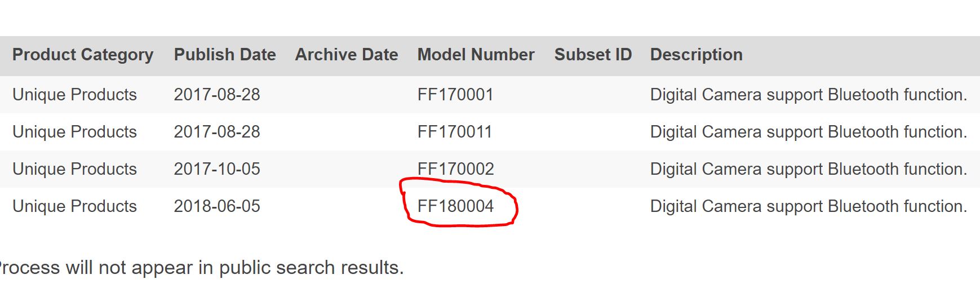Click the description for model FF170002

[x=808, y=169]
